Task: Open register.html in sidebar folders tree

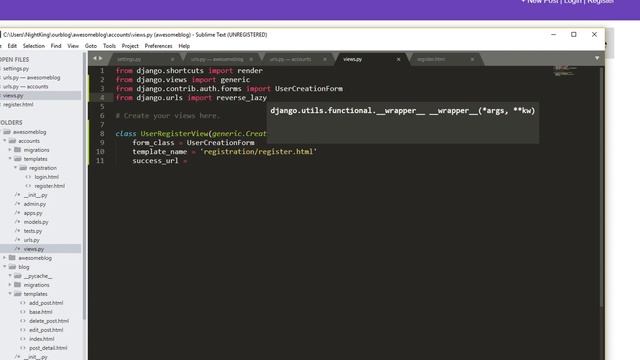Action: click(49, 186)
